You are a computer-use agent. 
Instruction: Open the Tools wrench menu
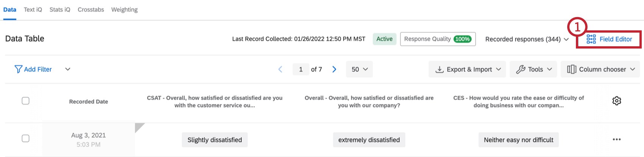click(x=534, y=69)
